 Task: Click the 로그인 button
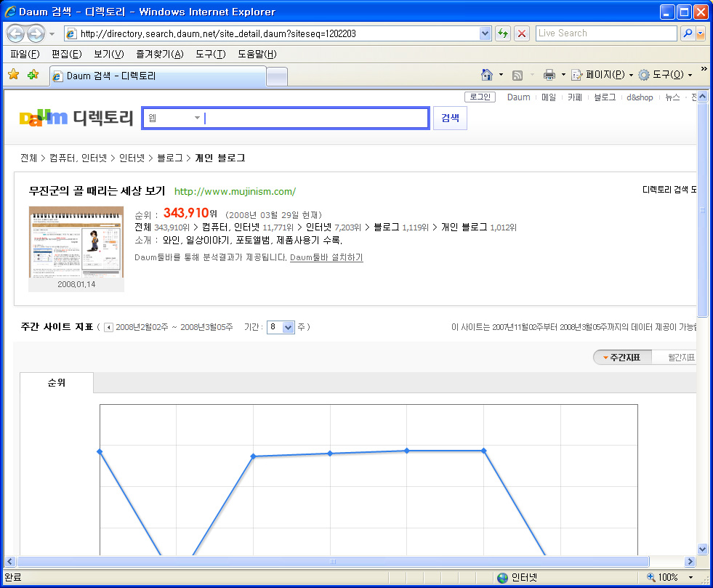point(480,97)
